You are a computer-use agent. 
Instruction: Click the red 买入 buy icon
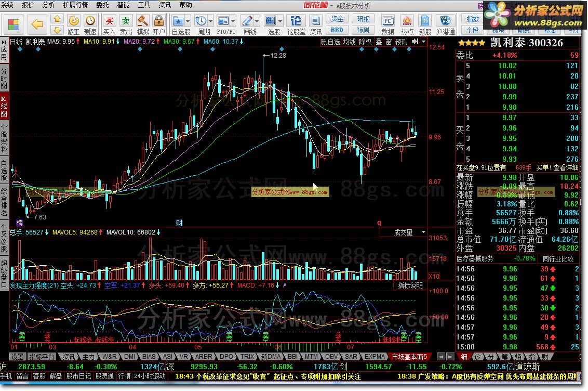pos(109,25)
